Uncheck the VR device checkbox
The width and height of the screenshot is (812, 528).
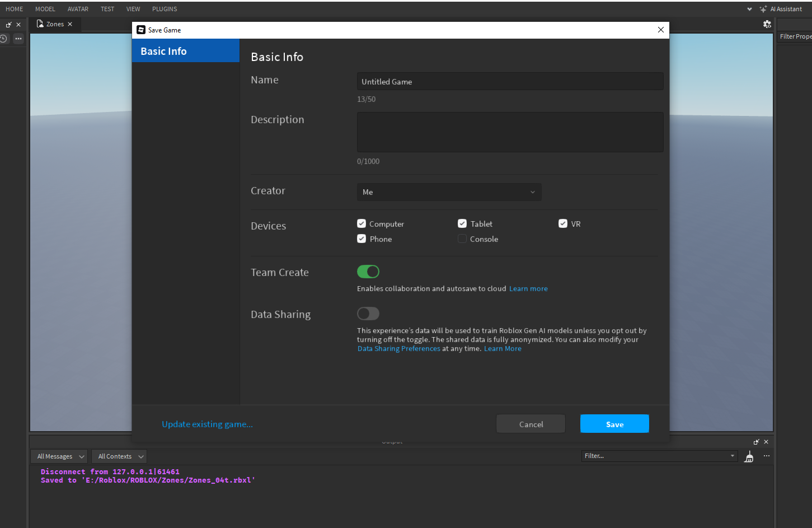tap(563, 223)
